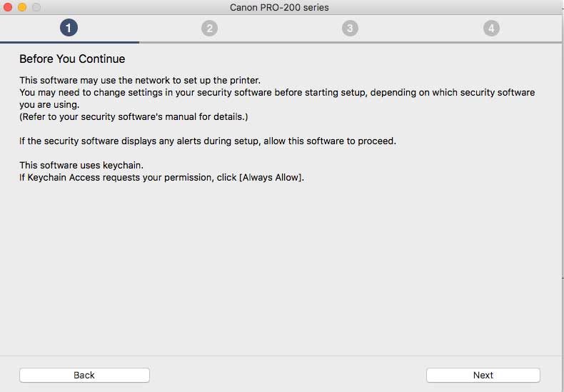
Task: Click the sentence about security alerts
Action: (x=208, y=141)
